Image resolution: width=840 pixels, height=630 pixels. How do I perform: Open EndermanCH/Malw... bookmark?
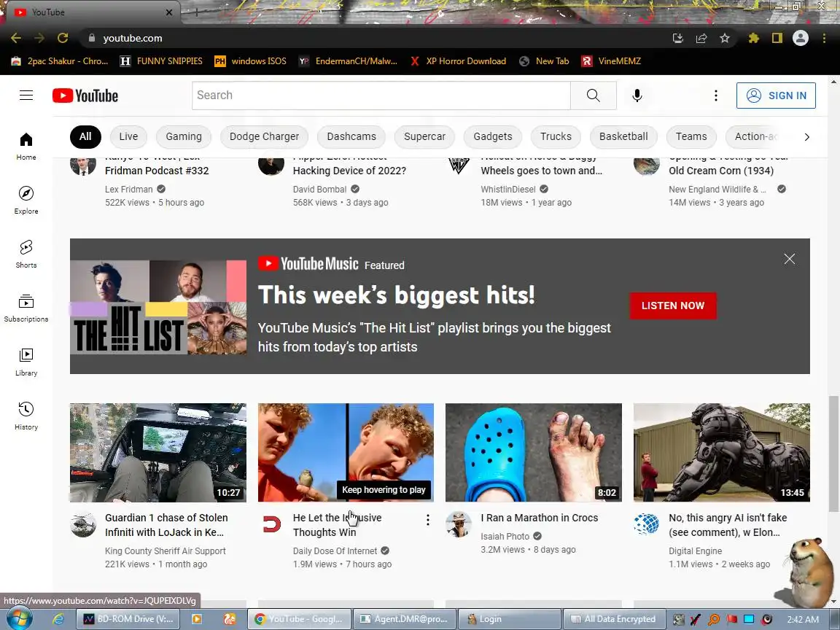349,61
